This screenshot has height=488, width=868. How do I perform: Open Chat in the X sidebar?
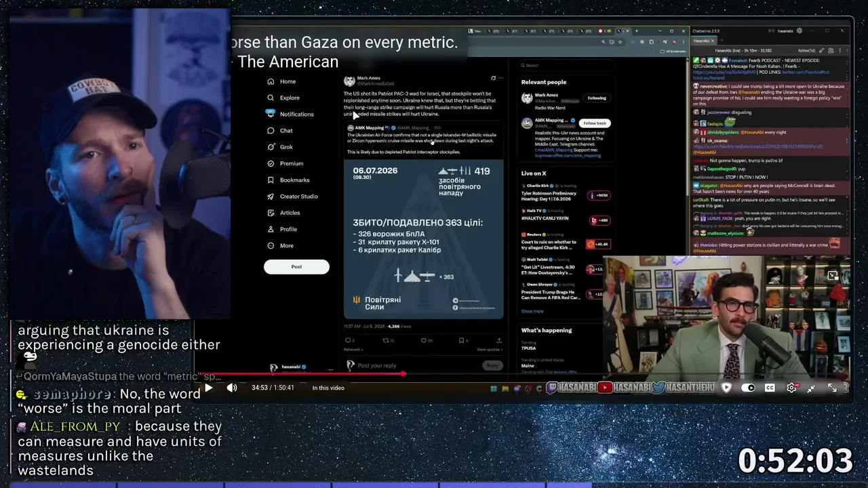point(279,131)
